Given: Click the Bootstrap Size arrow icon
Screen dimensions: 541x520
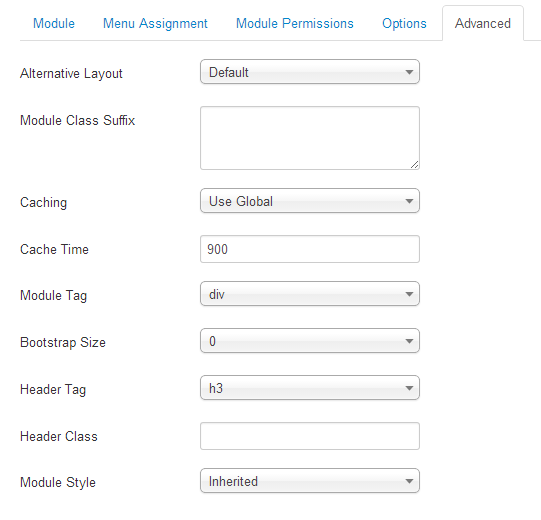Looking at the screenshot, I should (x=409, y=341).
